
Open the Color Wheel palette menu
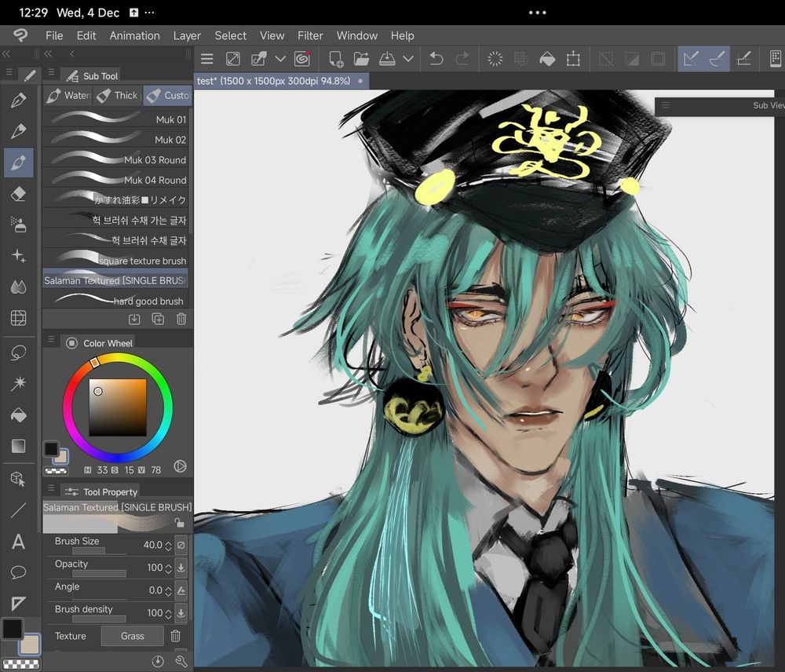point(51,339)
